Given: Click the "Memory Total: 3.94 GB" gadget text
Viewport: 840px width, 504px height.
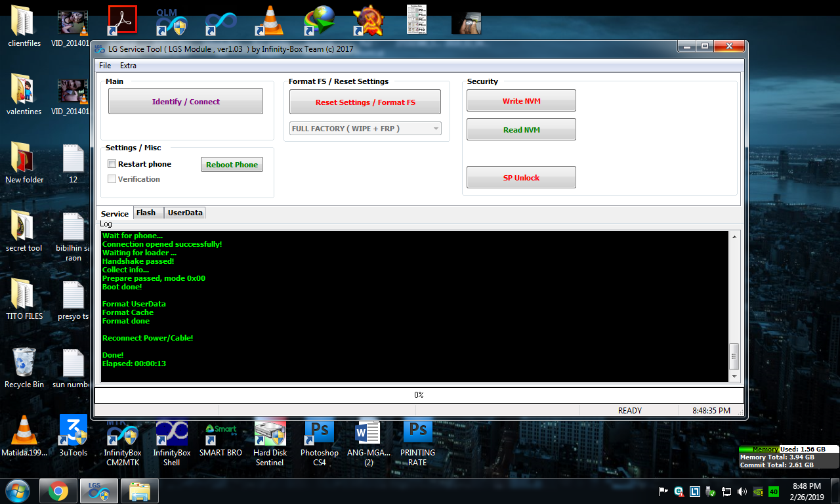Looking at the screenshot, I should [777, 457].
